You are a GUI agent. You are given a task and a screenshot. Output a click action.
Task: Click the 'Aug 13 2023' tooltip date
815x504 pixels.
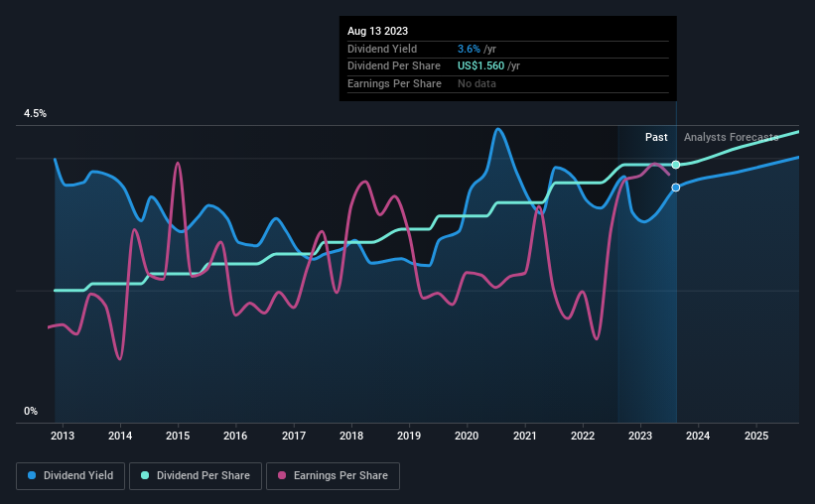(378, 31)
